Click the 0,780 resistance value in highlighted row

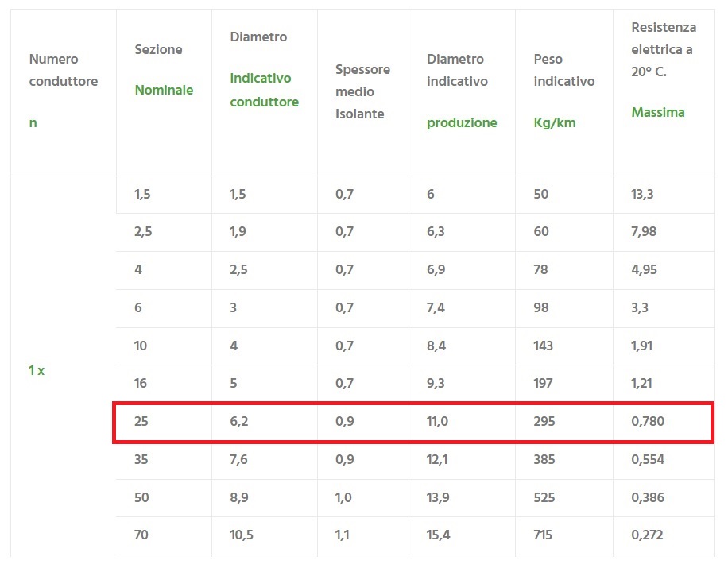[x=648, y=422]
